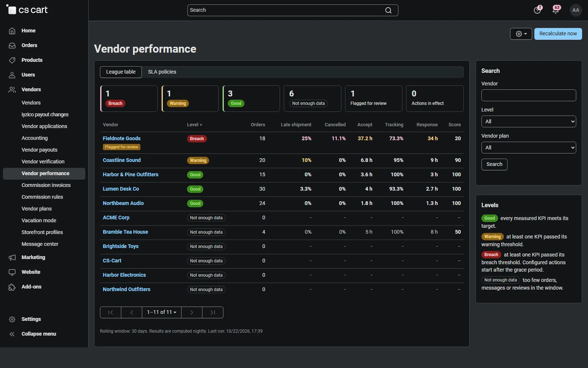Filter by the Not enough data summary card
This screenshot has height=368, width=588.
coord(312,99)
